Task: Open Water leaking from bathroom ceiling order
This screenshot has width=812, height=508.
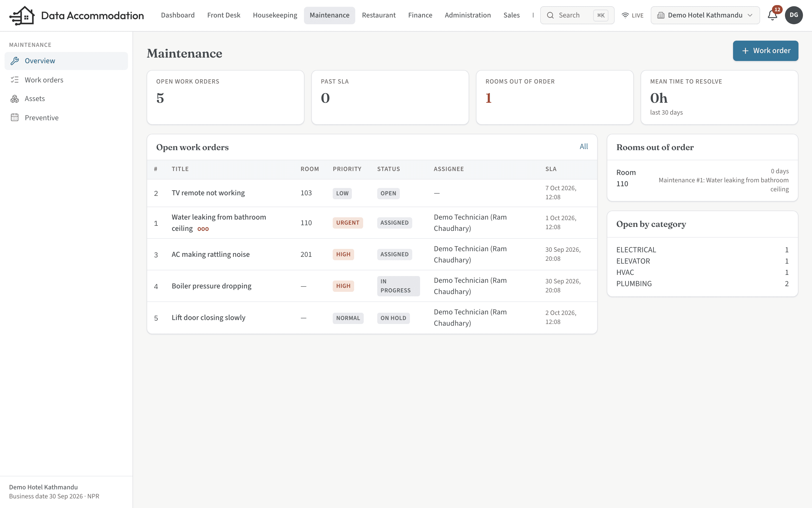Action: 372,223
